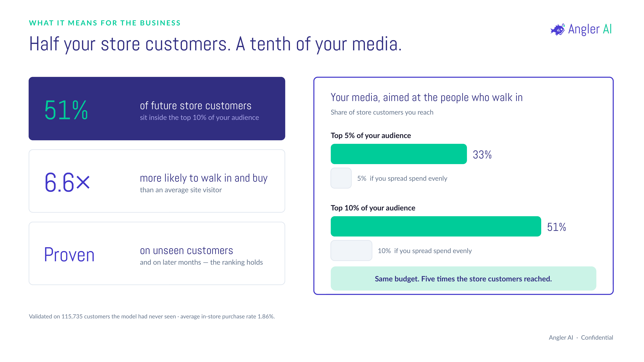The height and width of the screenshot is (362, 644).
Task: Click the grey 5% spread-evenly bar
Action: (x=341, y=178)
